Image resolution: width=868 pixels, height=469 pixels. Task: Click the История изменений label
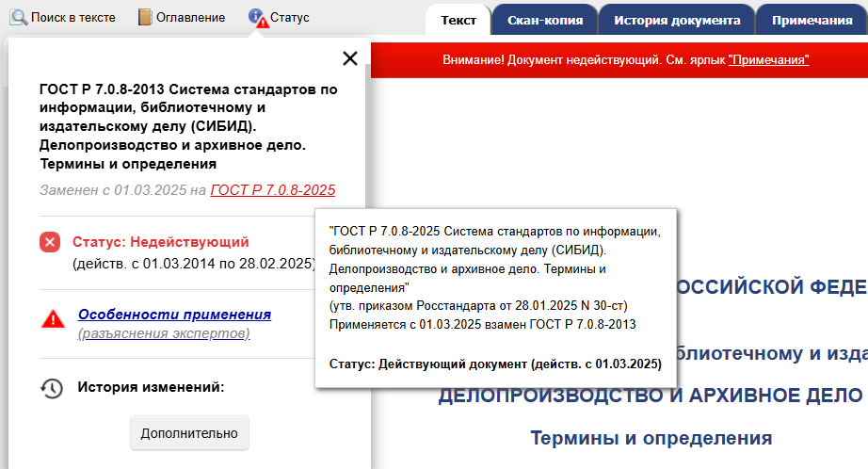tap(152, 387)
